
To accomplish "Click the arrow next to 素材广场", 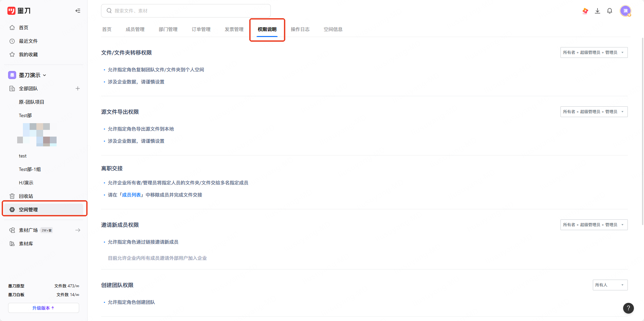I will [78, 230].
